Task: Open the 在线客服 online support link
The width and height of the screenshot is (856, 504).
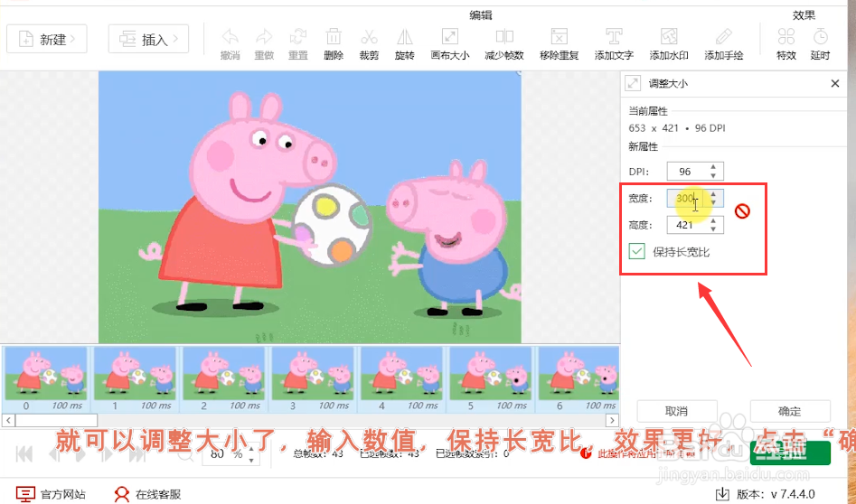Action: [x=147, y=494]
